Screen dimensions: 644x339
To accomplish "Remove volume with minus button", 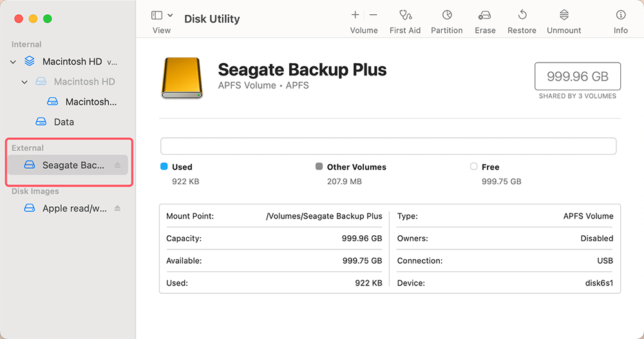I will (x=373, y=15).
